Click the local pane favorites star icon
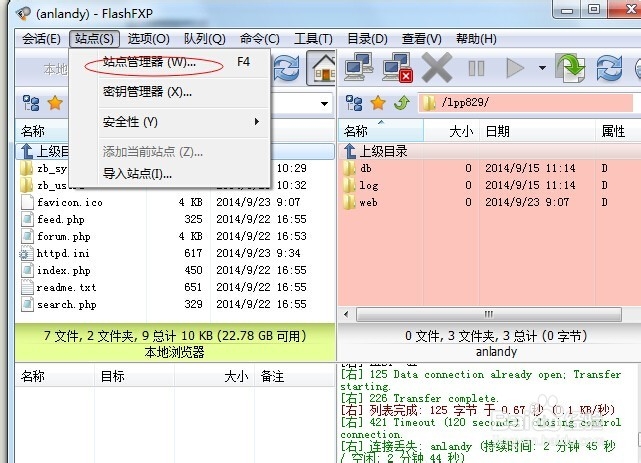Screen dimensions: 641x463 click(x=55, y=103)
